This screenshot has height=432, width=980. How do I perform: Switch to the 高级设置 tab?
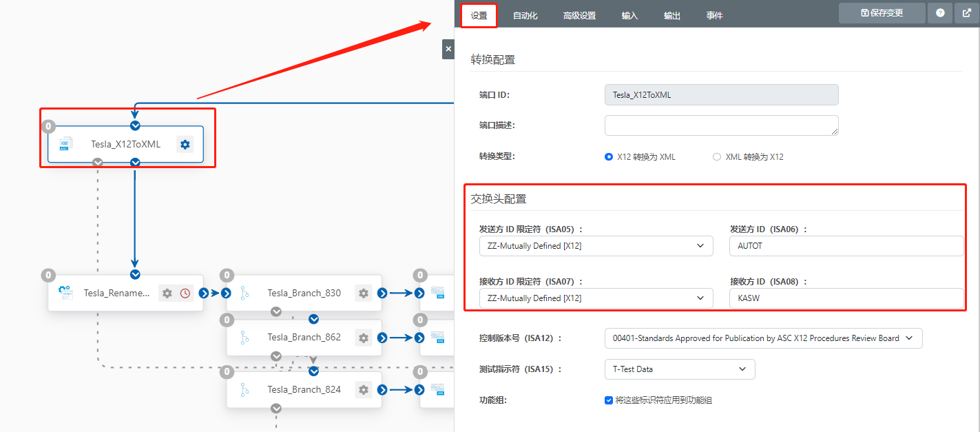click(579, 15)
